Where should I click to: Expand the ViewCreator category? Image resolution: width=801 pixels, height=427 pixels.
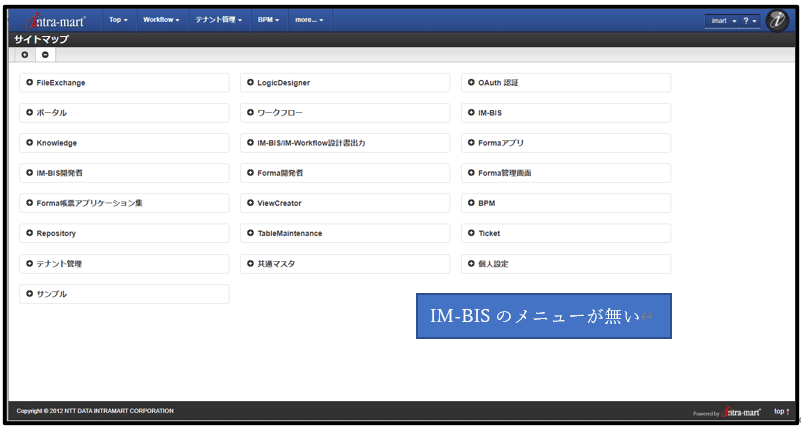click(x=345, y=203)
